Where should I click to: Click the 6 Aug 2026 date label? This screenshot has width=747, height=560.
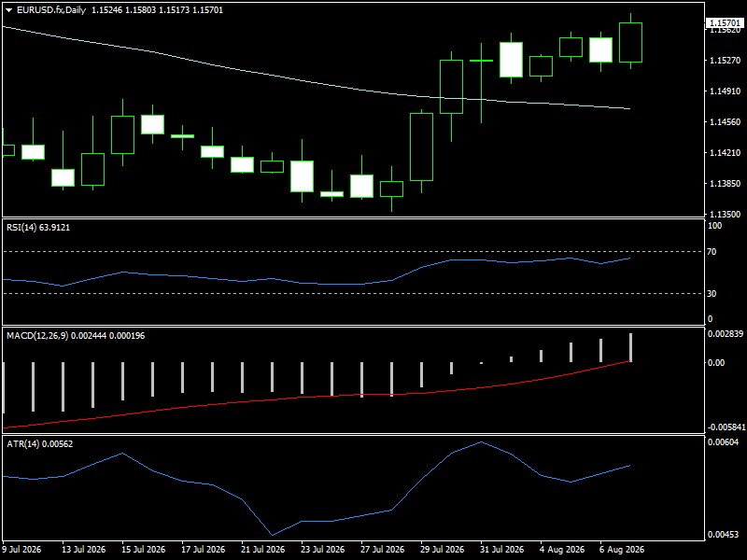click(x=622, y=550)
